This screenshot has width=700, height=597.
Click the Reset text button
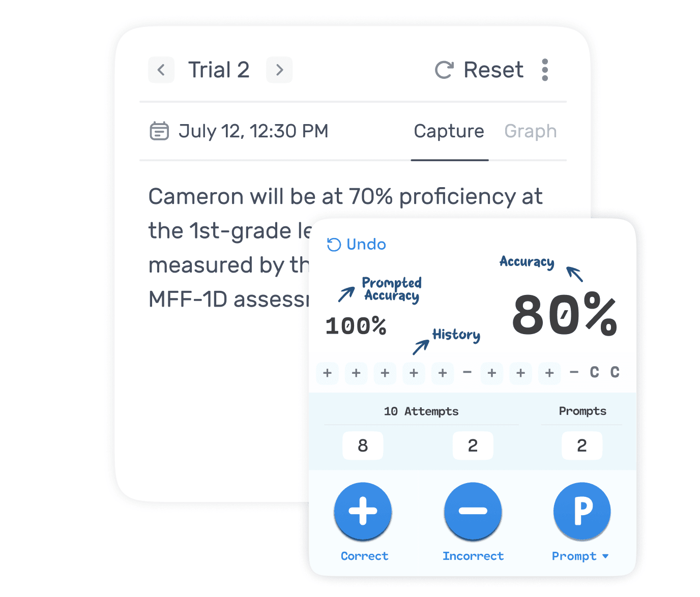click(x=493, y=70)
